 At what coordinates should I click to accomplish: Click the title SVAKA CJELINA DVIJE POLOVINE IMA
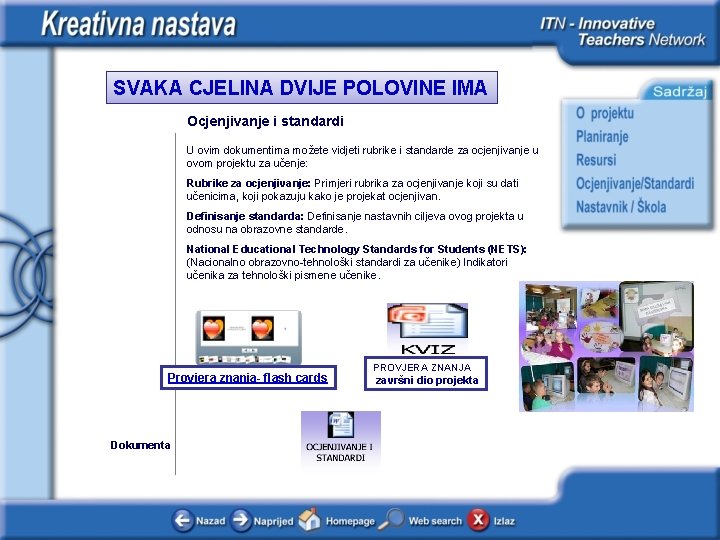point(302,87)
